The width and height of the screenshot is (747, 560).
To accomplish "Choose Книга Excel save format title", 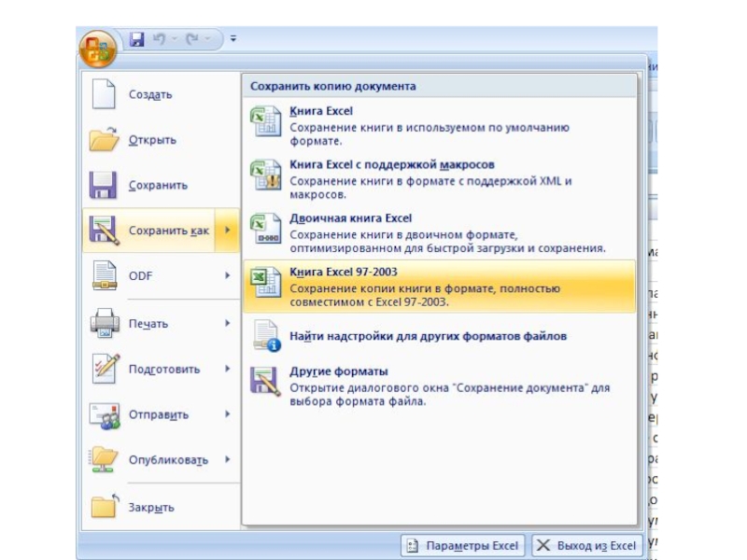I will (321, 111).
